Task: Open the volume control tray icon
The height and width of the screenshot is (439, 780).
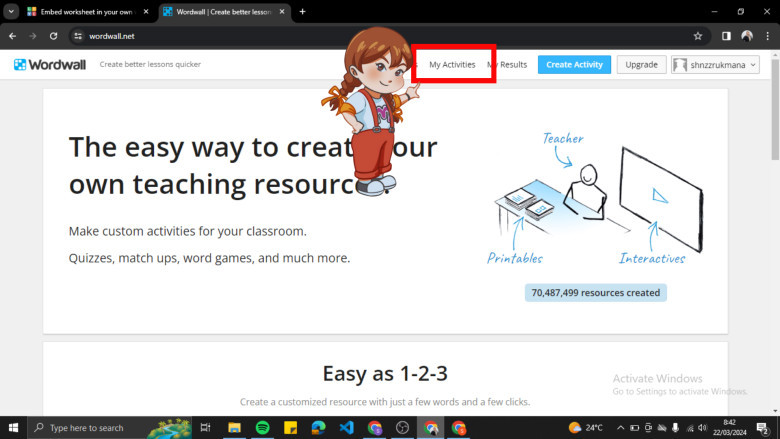Action: point(702,428)
